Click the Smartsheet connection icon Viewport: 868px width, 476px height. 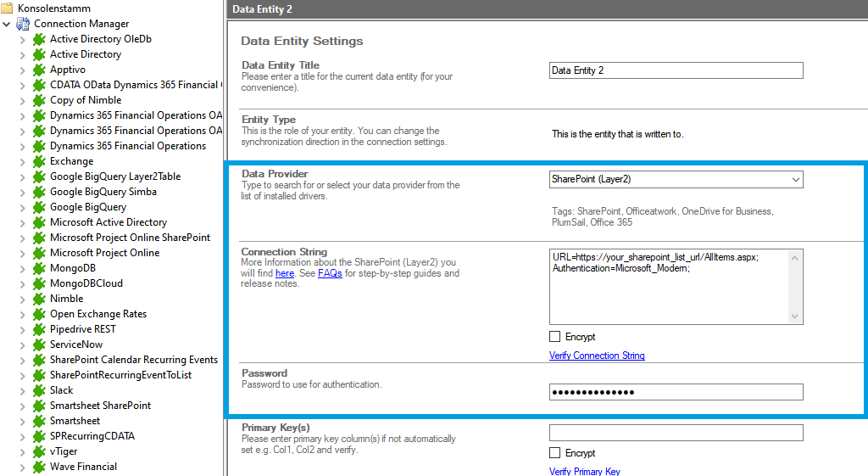(x=39, y=421)
